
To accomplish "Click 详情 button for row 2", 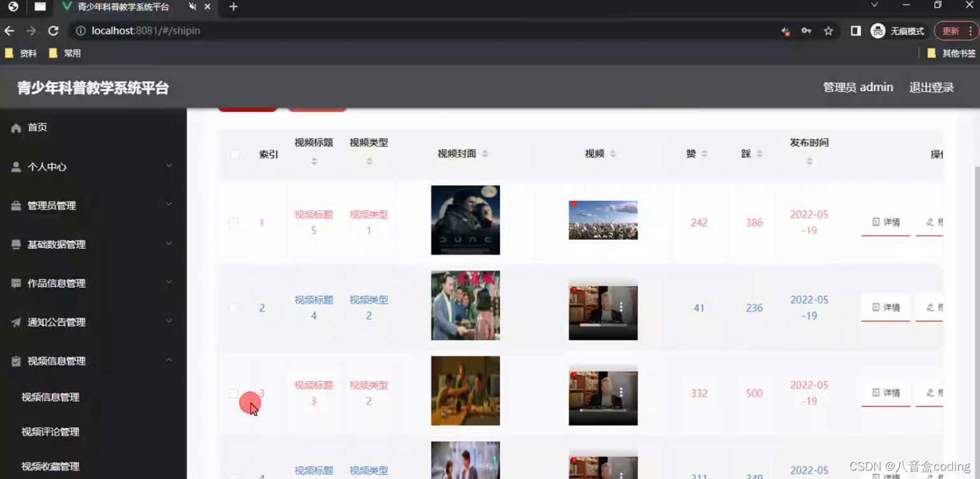I will pyautogui.click(x=886, y=308).
